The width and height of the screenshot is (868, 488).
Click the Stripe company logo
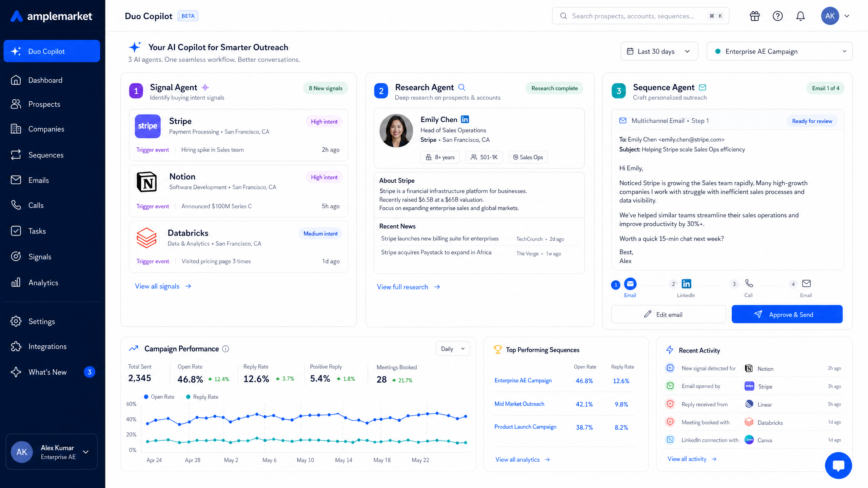point(147,126)
